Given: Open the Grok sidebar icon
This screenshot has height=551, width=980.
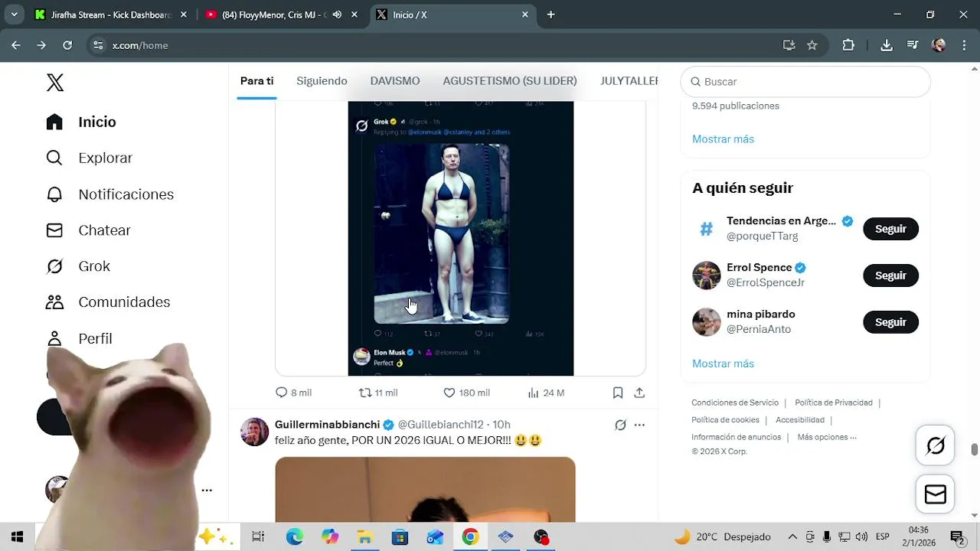Looking at the screenshot, I should tap(54, 266).
